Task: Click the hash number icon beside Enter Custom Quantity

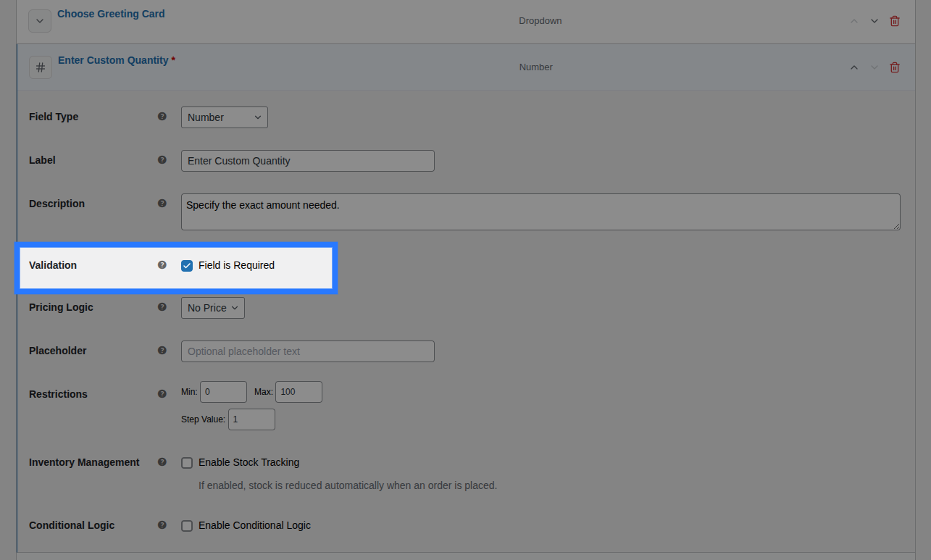Action: [x=41, y=67]
